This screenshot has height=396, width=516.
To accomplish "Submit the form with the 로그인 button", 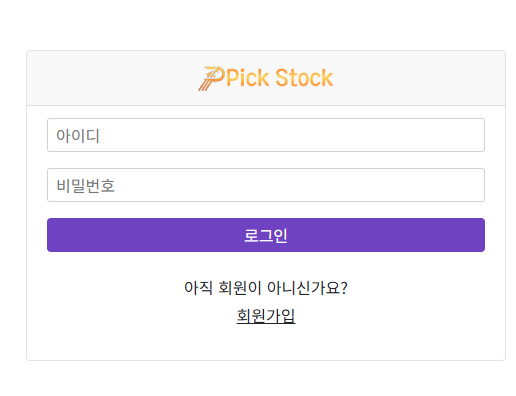I will pyautogui.click(x=266, y=235).
